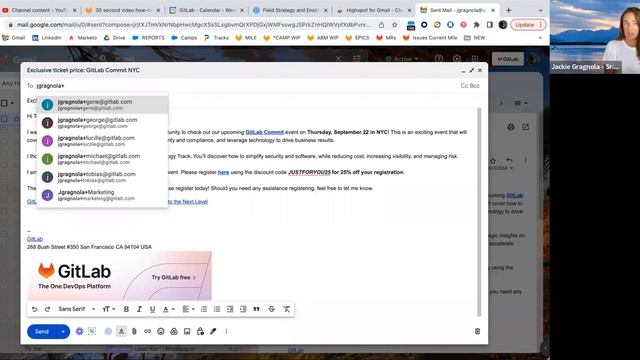Toggle underline formatting

pos(152,309)
